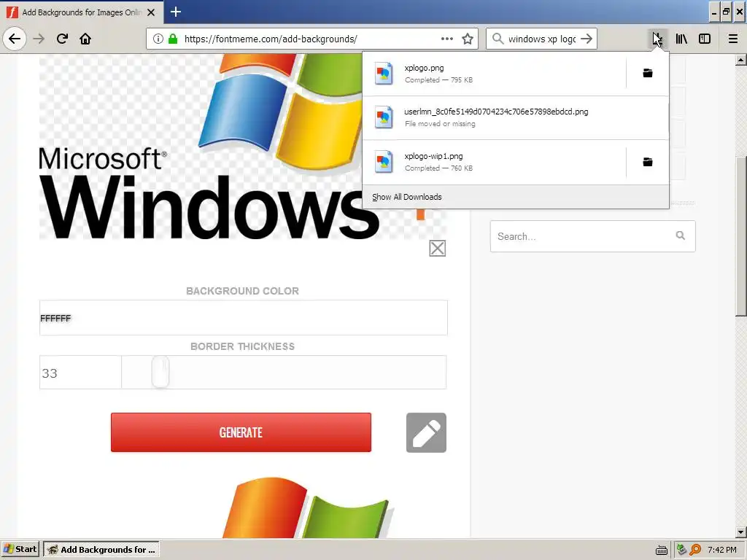
Task: Open the browser home page icon
Action: (85, 39)
